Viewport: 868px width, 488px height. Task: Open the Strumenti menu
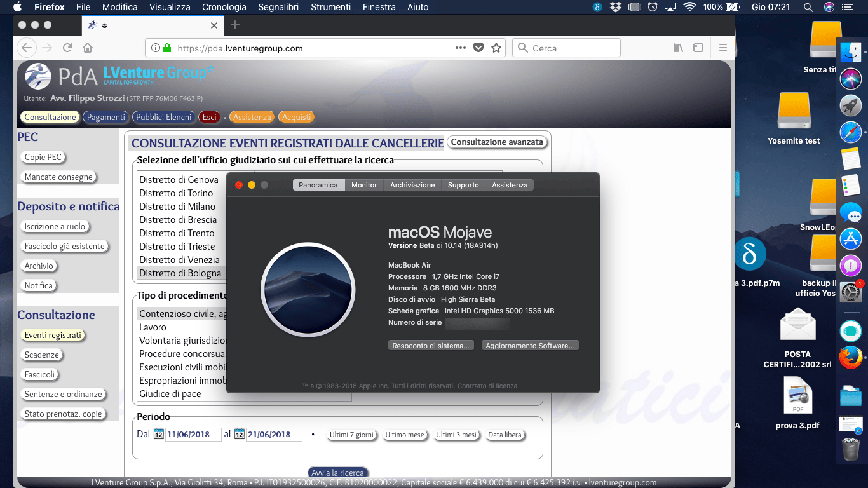pos(331,7)
